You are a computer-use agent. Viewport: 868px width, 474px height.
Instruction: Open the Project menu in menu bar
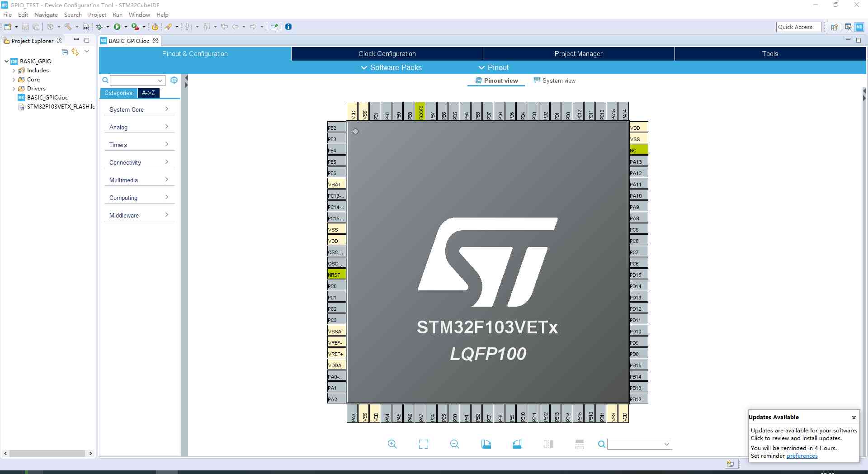click(x=97, y=14)
